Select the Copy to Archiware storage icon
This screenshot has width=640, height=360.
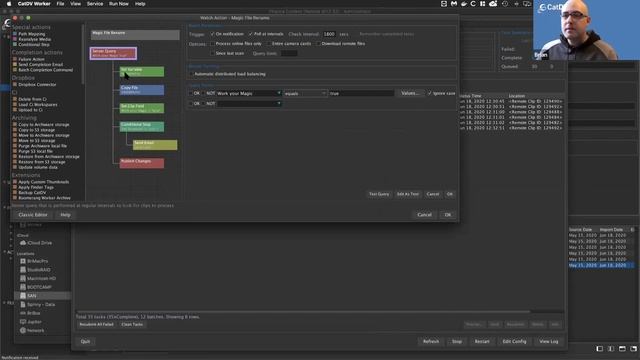[15, 124]
